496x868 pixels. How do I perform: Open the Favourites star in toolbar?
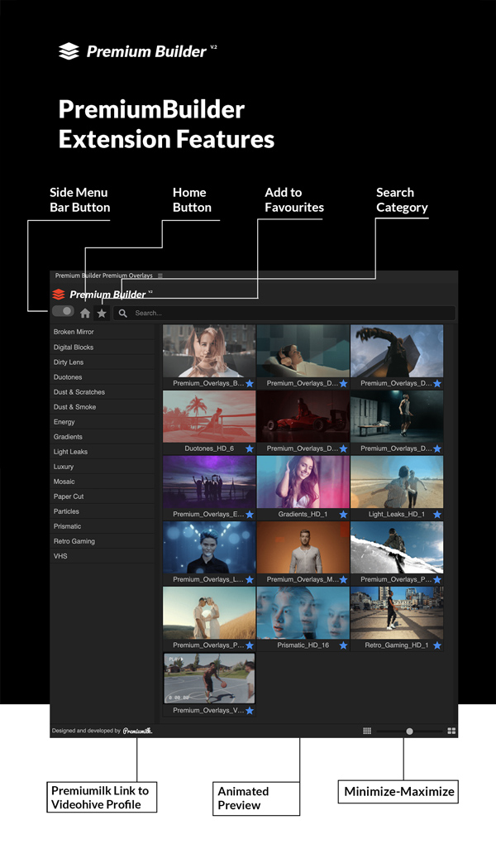coord(102,314)
